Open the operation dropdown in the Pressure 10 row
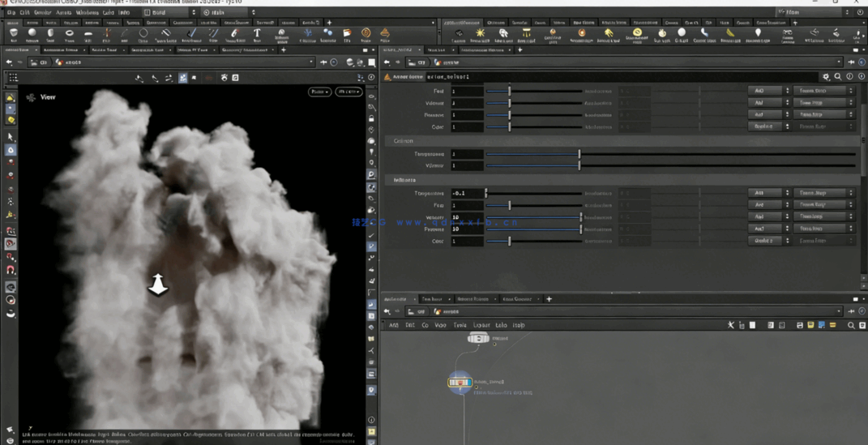This screenshot has height=445, width=868. pos(769,229)
